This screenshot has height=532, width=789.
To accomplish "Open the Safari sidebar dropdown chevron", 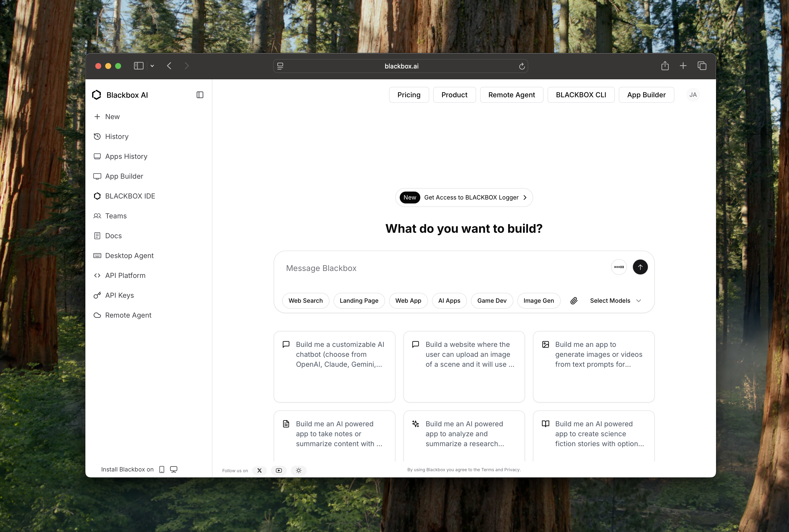I will [x=152, y=66].
